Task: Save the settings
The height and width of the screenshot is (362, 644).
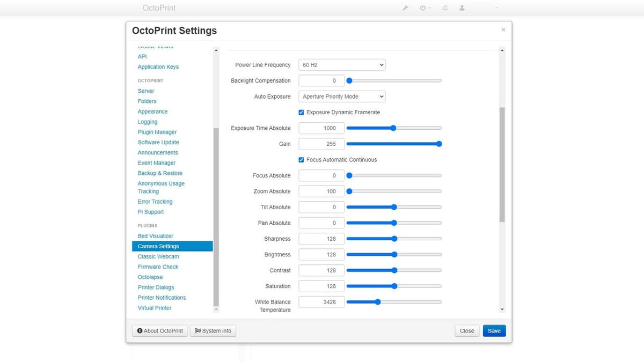Action: pos(494,331)
